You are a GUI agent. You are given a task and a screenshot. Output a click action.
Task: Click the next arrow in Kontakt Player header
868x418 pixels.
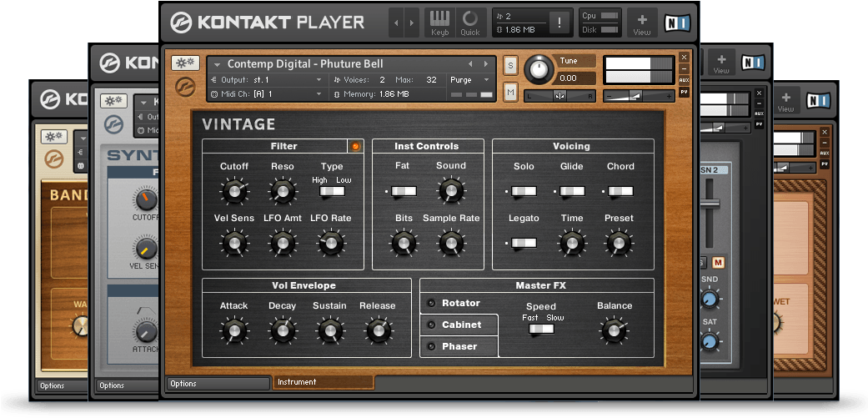pos(411,23)
